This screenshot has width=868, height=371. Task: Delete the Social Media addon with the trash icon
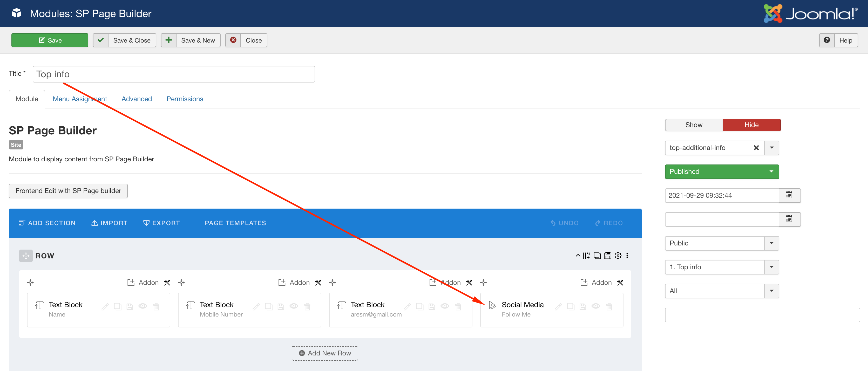point(609,306)
